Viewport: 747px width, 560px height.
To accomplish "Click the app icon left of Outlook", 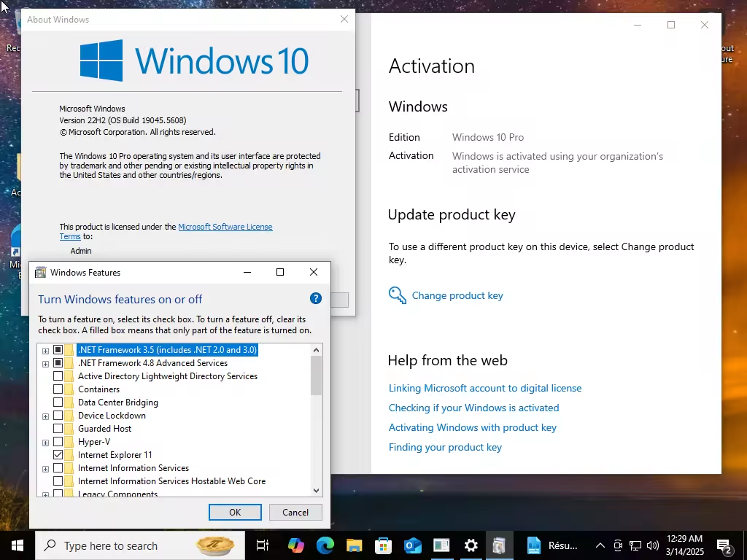I will 384,545.
